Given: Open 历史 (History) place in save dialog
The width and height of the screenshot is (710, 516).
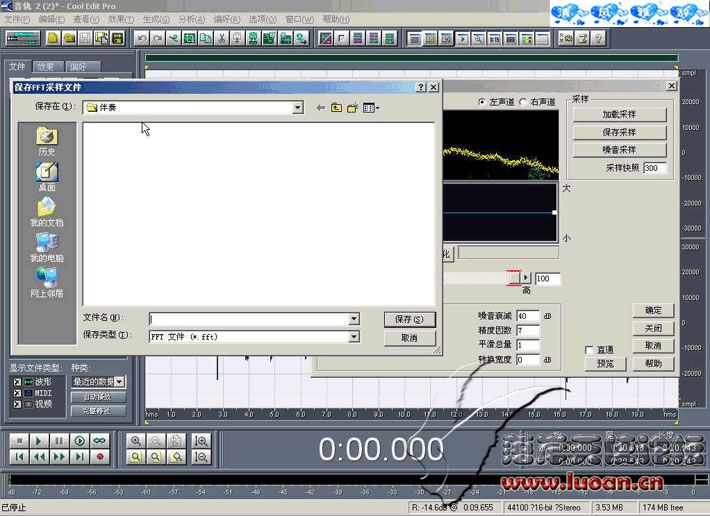Looking at the screenshot, I should (x=47, y=141).
